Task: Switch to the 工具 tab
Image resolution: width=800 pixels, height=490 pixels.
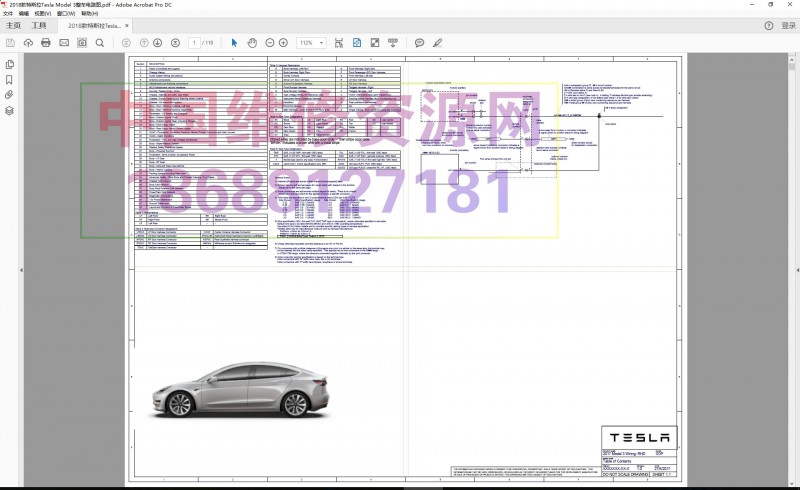Action: click(x=39, y=26)
